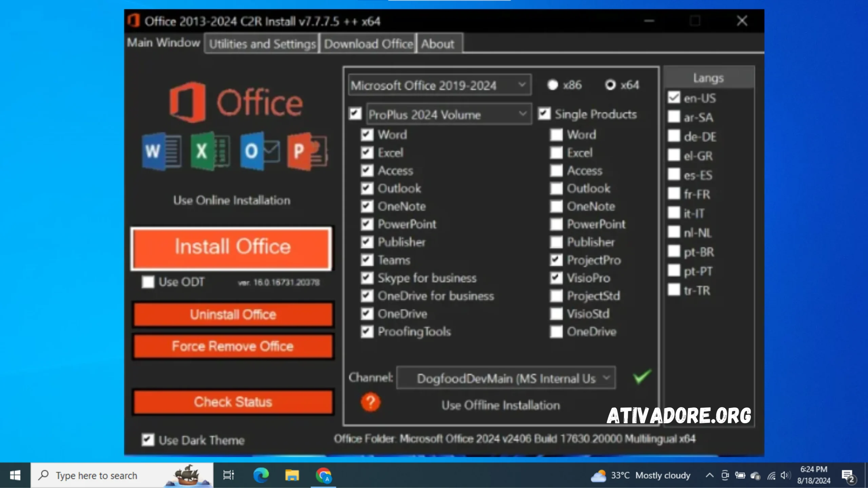The width and height of the screenshot is (868, 488).
Task: Uncheck VisioPro under Single Products
Action: pyautogui.click(x=556, y=278)
